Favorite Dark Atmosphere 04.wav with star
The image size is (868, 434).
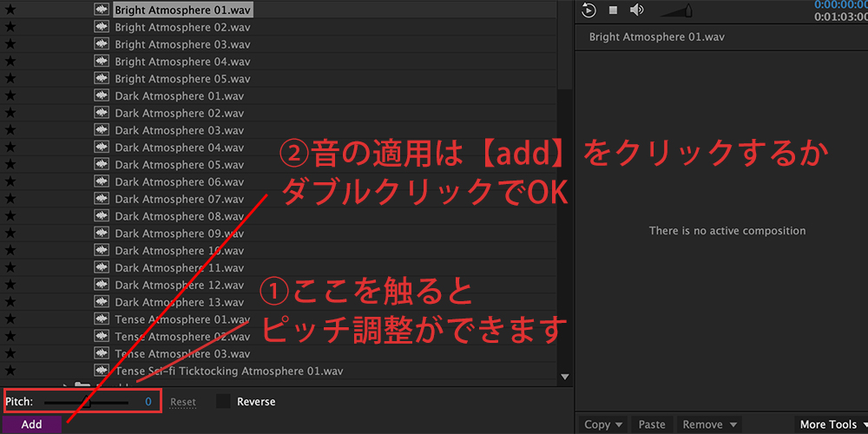tap(10, 147)
